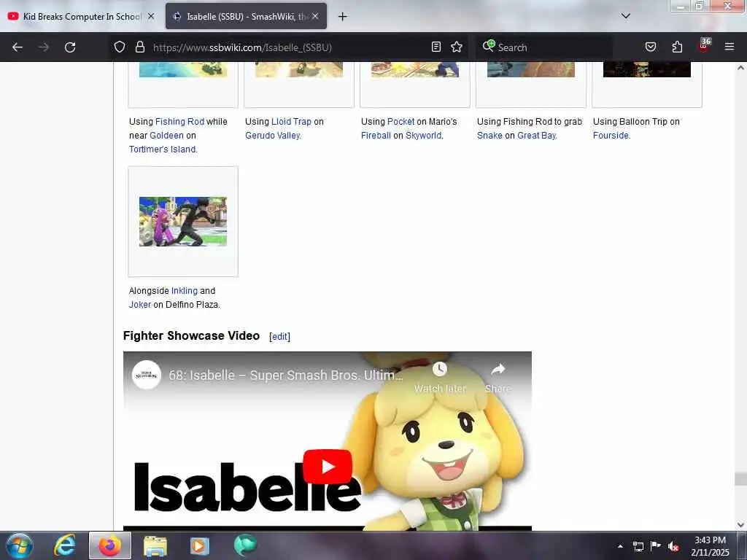Open the Fireball link
The height and width of the screenshot is (560, 747).
(x=376, y=136)
